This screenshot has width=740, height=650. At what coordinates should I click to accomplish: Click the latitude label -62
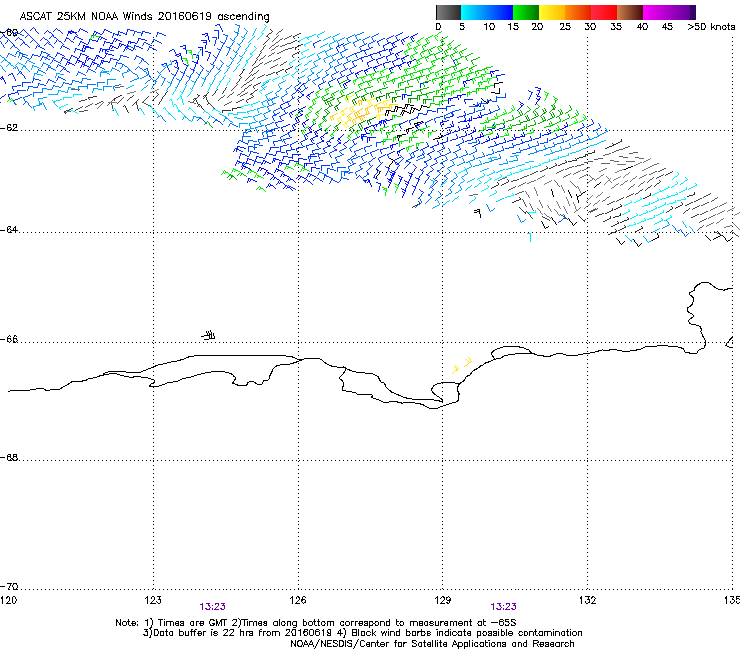[9, 127]
